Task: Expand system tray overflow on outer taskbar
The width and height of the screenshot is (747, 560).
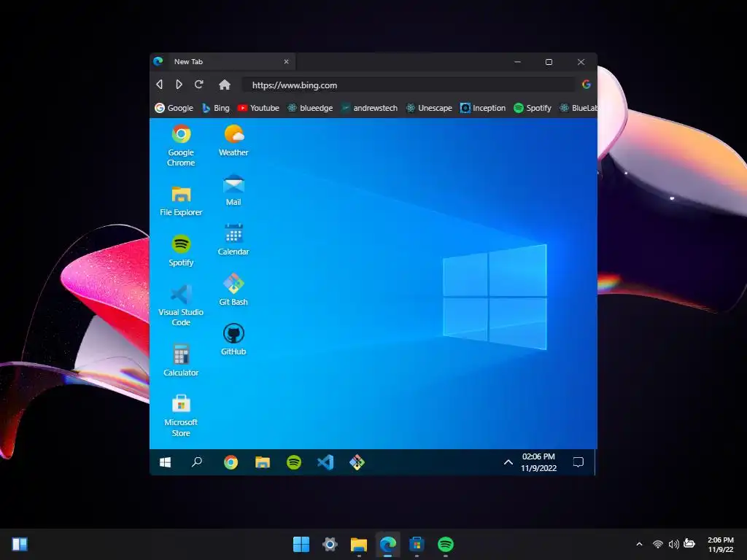Action: (x=639, y=544)
